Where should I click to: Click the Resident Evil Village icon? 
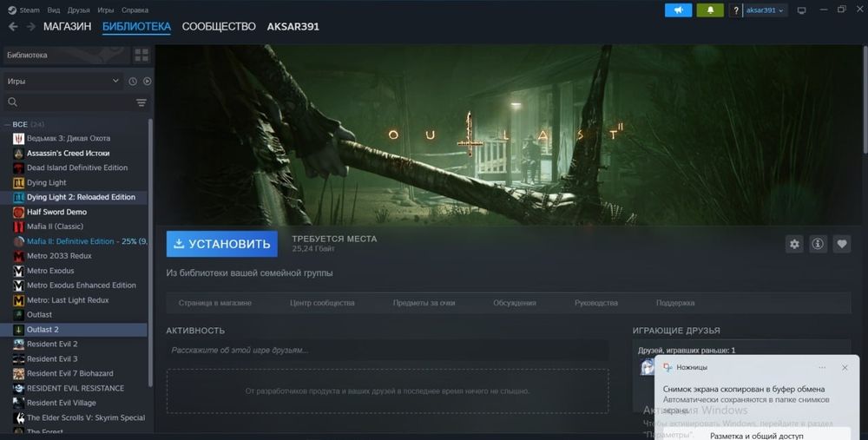(18, 403)
